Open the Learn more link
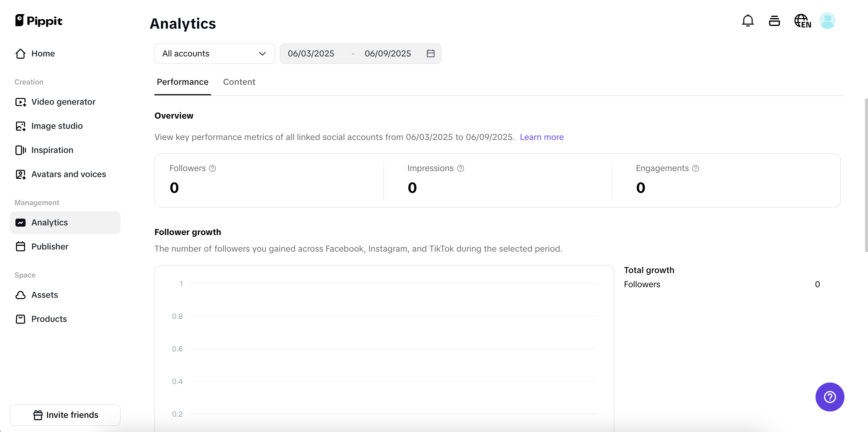 coord(541,137)
